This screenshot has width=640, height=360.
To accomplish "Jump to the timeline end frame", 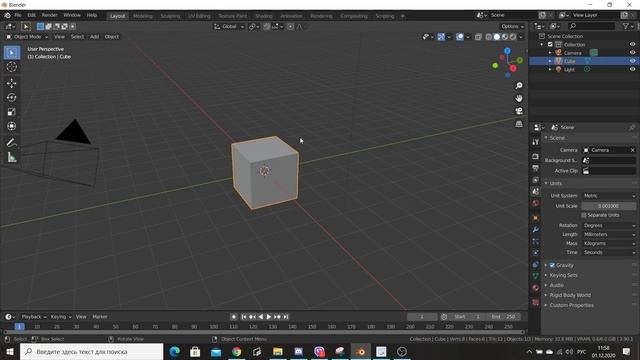I will [286, 317].
